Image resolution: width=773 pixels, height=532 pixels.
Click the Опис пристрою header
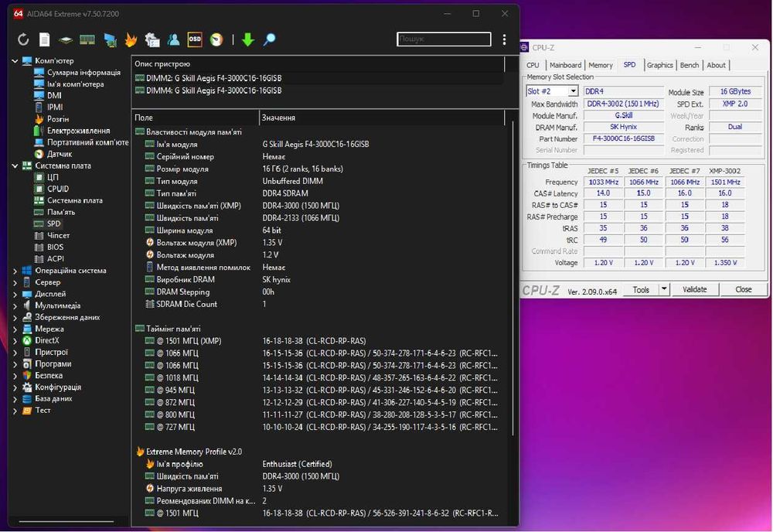click(318, 64)
